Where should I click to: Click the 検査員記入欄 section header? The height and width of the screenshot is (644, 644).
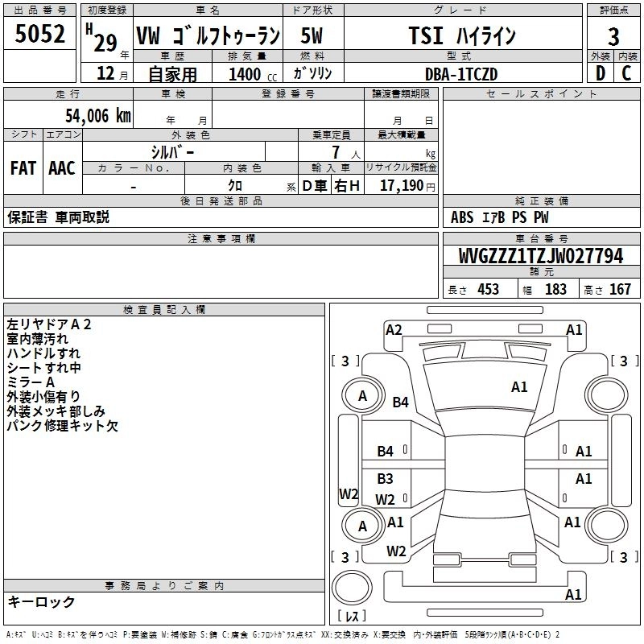(164, 310)
